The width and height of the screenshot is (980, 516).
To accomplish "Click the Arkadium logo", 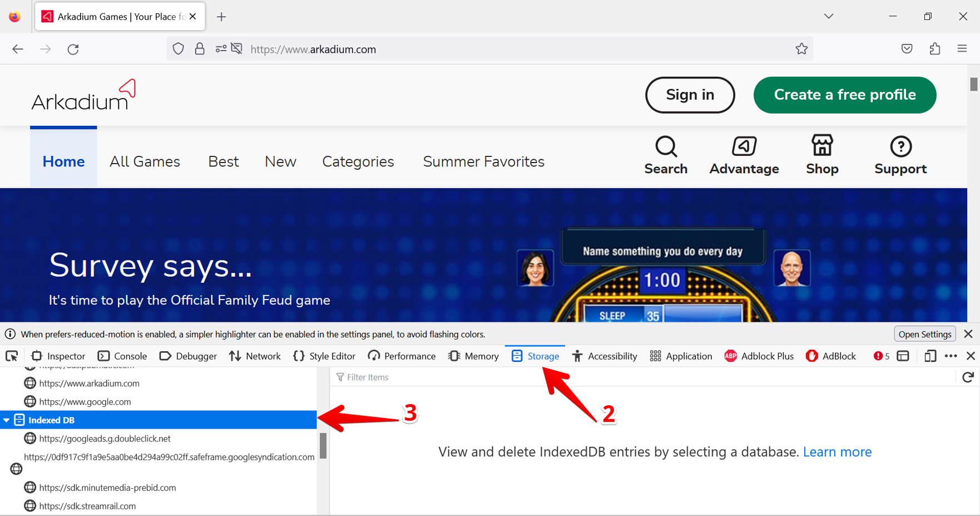I will [83, 95].
